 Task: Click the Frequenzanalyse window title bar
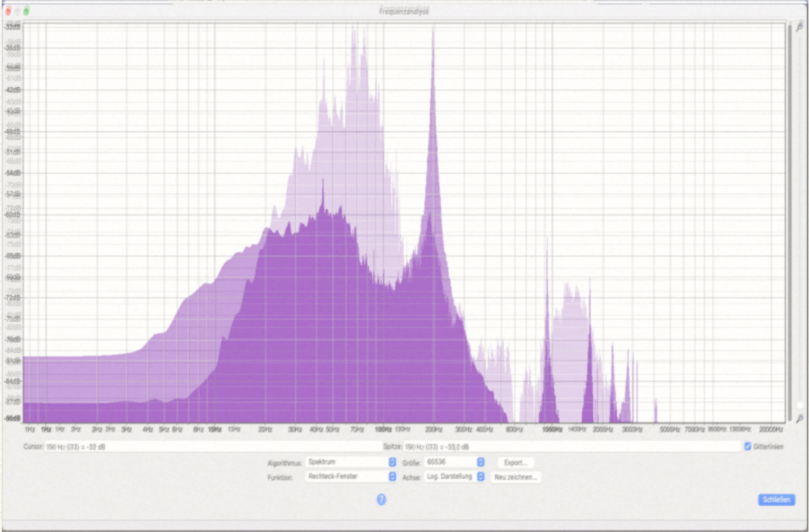(404, 11)
